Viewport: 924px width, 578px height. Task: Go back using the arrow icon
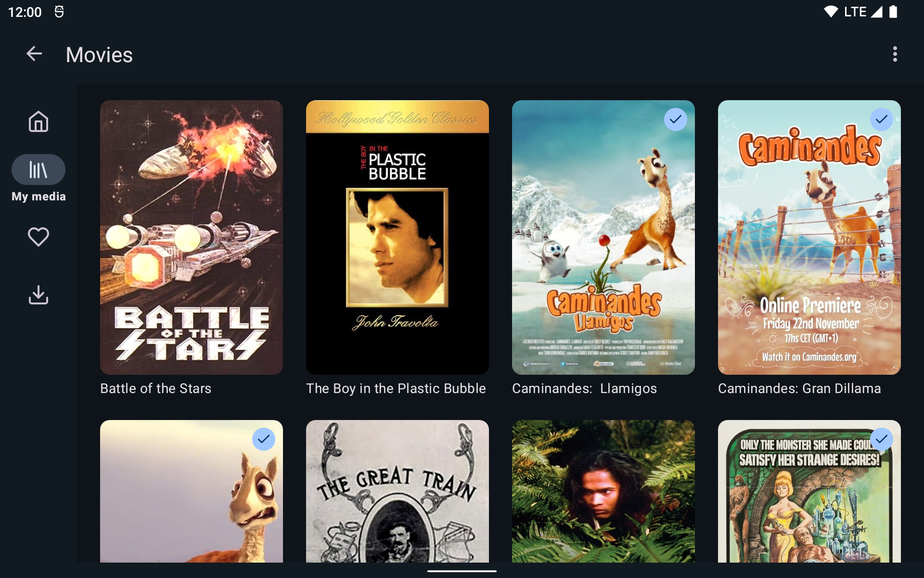point(34,54)
